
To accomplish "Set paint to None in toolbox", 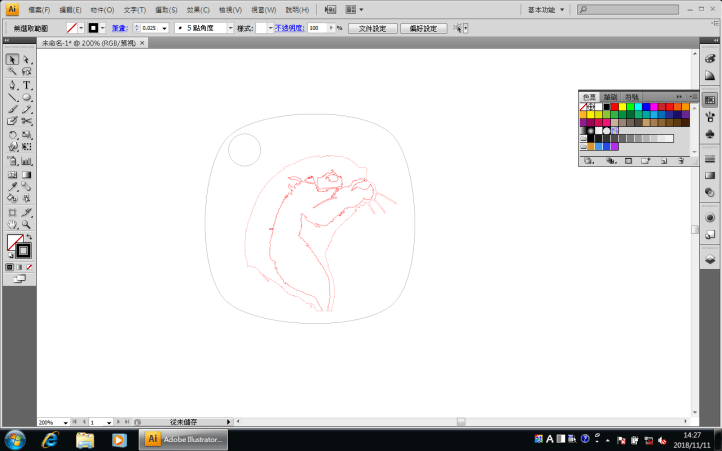I will click(29, 267).
